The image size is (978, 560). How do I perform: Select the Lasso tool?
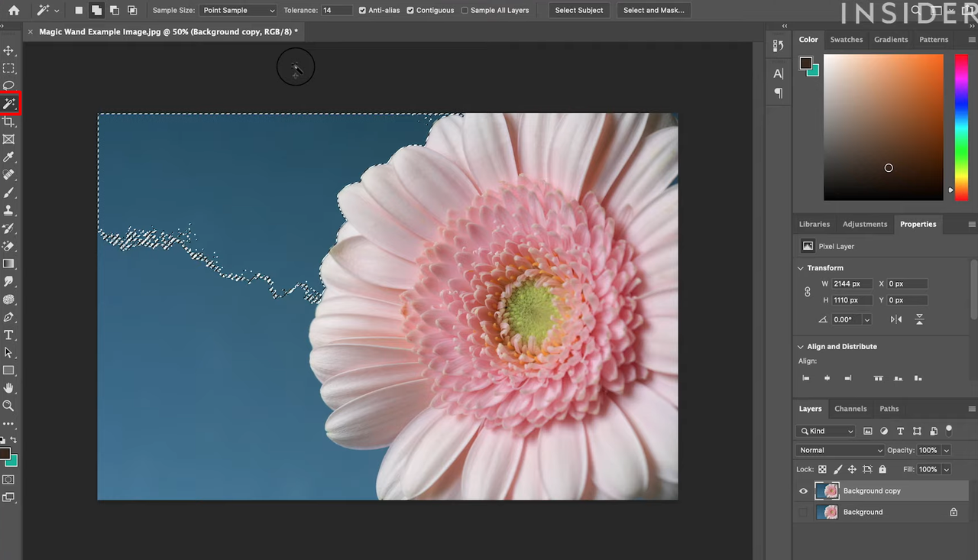[x=9, y=86]
